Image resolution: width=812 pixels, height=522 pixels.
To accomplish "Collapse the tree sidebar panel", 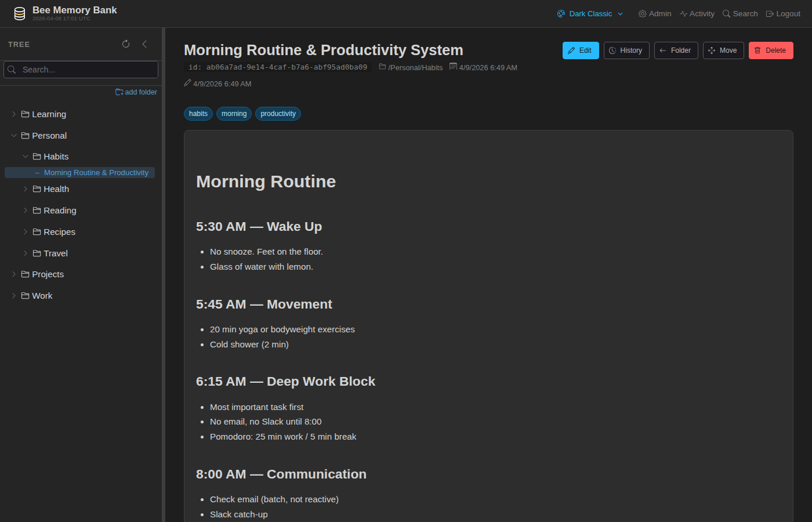I will [144, 44].
